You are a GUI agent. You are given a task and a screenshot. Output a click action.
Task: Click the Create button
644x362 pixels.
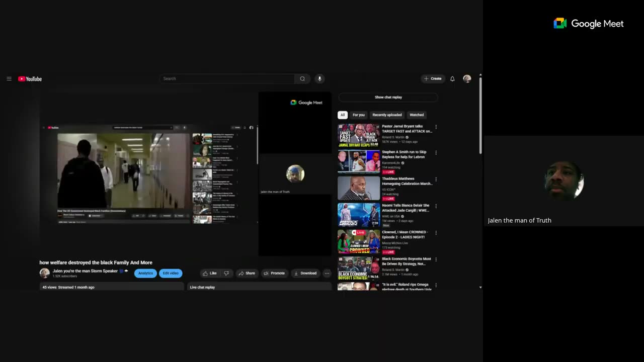[x=433, y=79]
